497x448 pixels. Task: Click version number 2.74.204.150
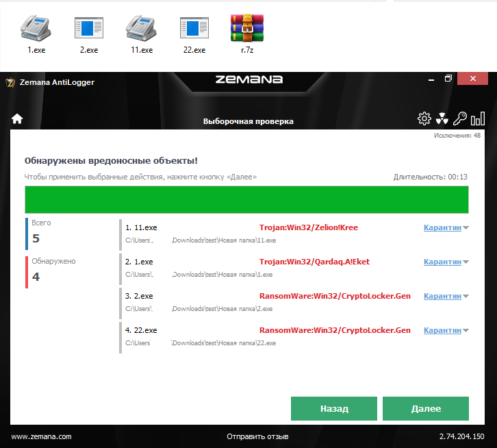(461, 436)
